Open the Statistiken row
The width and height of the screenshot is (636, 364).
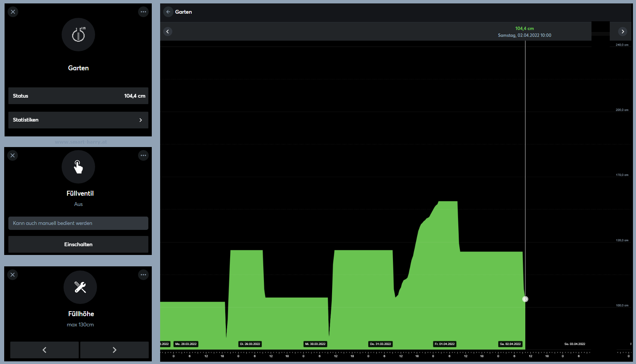pyautogui.click(x=78, y=120)
